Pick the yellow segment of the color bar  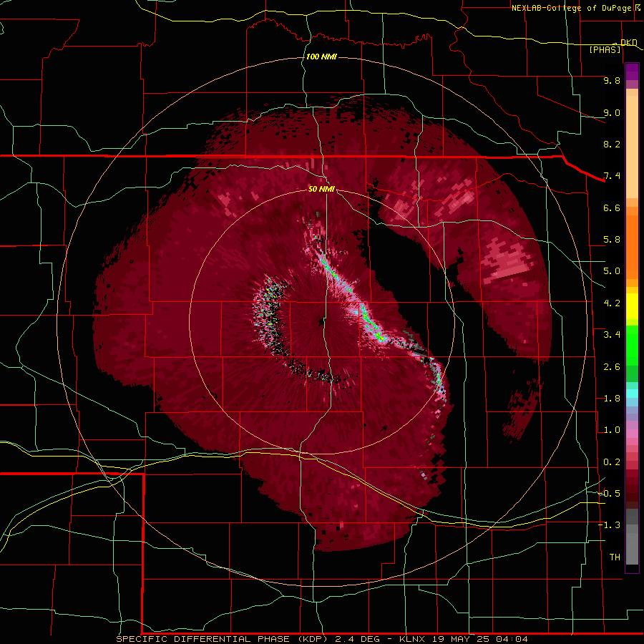tap(632, 306)
